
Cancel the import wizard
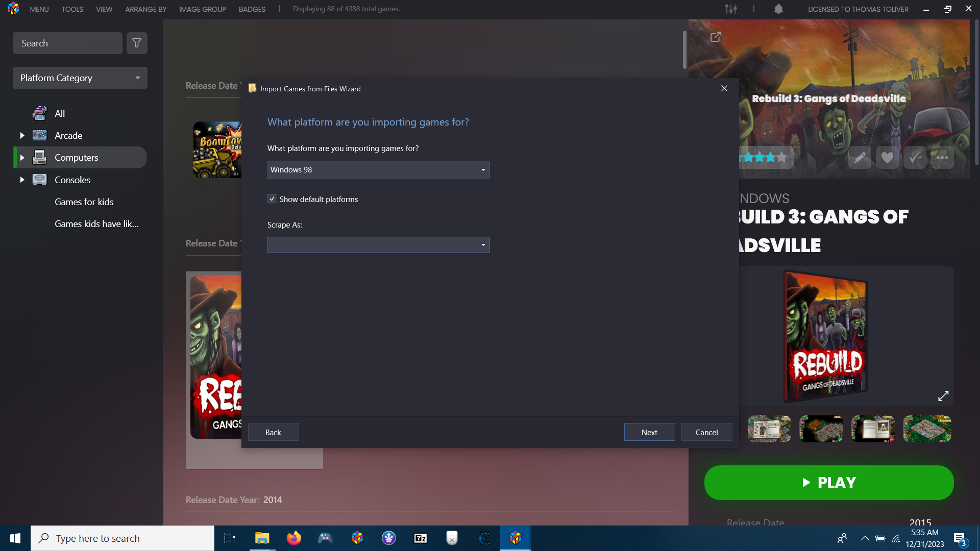(706, 432)
